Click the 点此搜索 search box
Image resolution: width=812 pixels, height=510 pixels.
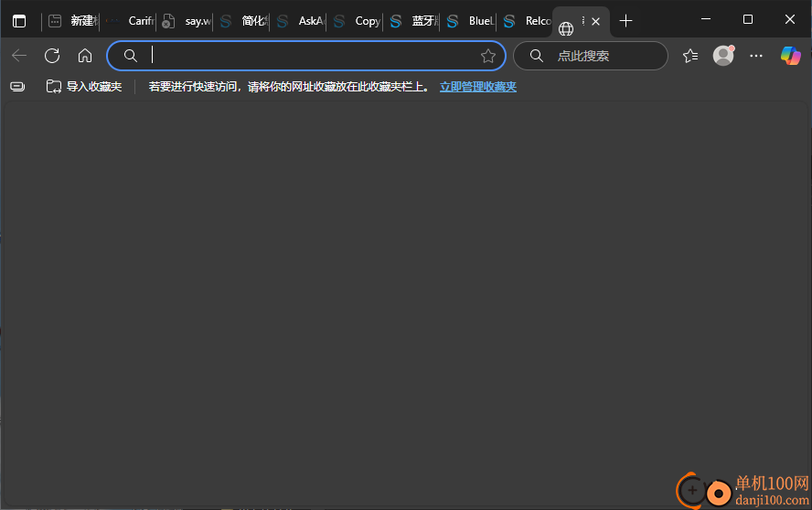[x=591, y=56]
